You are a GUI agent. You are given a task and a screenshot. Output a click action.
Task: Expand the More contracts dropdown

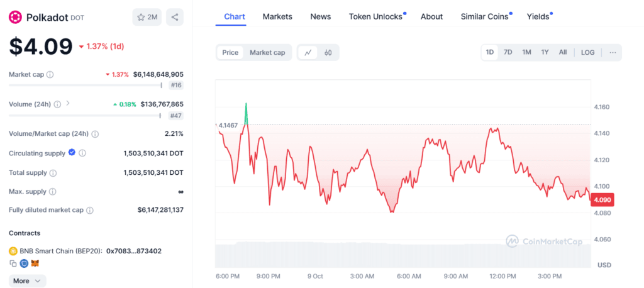tap(28, 281)
